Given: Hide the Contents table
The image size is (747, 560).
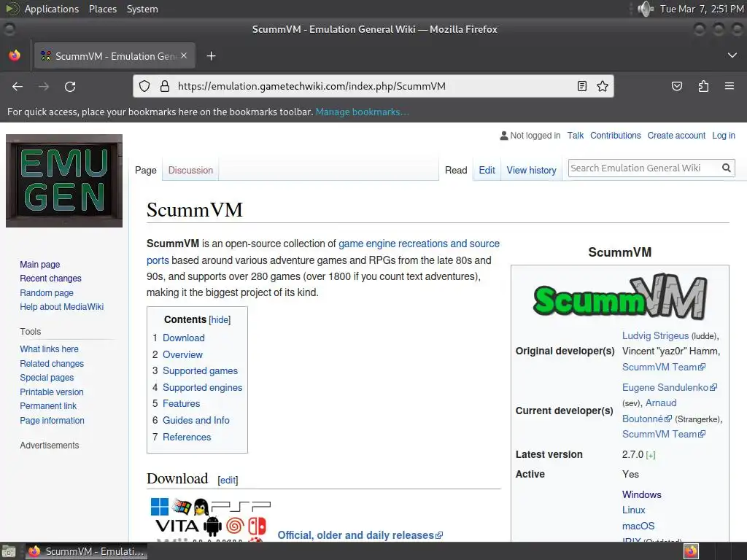Looking at the screenshot, I should (x=220, y=319).
